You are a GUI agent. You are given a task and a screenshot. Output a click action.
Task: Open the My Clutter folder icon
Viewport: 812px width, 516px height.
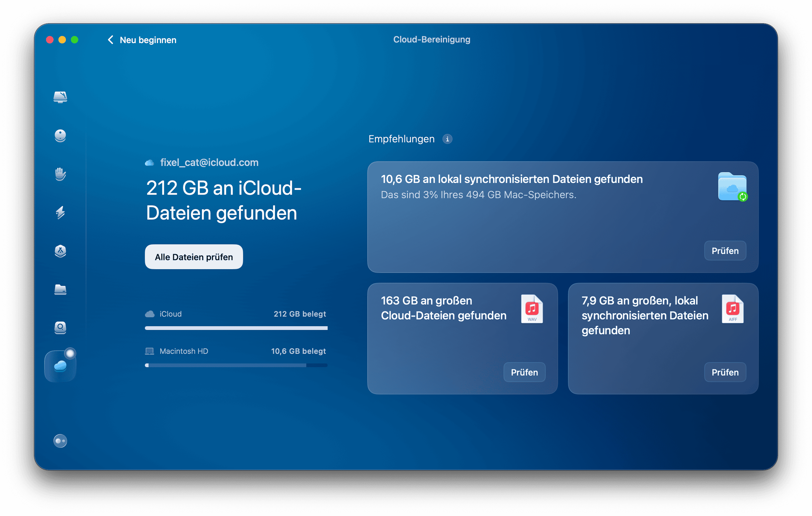click(60, 290)
